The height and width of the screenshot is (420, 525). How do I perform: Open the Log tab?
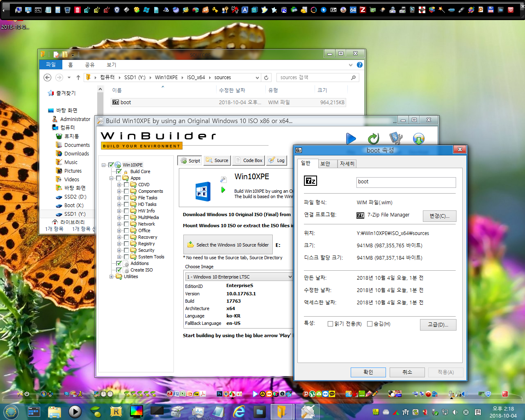276,160
